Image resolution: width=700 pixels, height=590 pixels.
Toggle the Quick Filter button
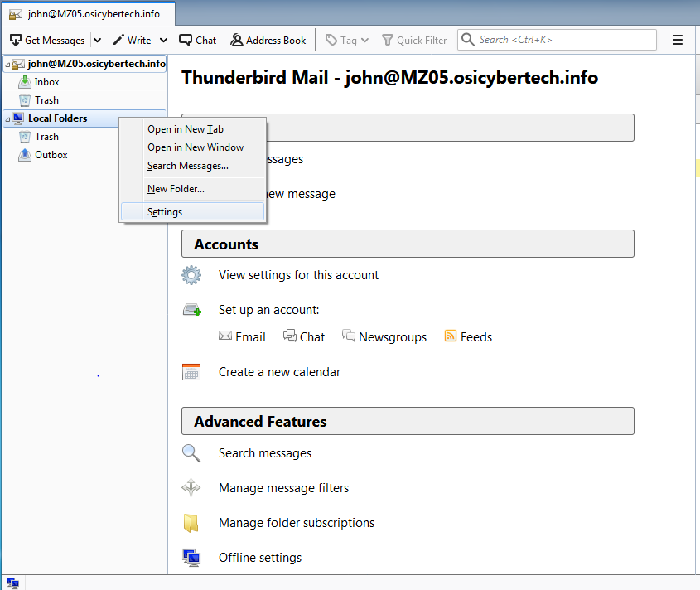tap(414, 41)
